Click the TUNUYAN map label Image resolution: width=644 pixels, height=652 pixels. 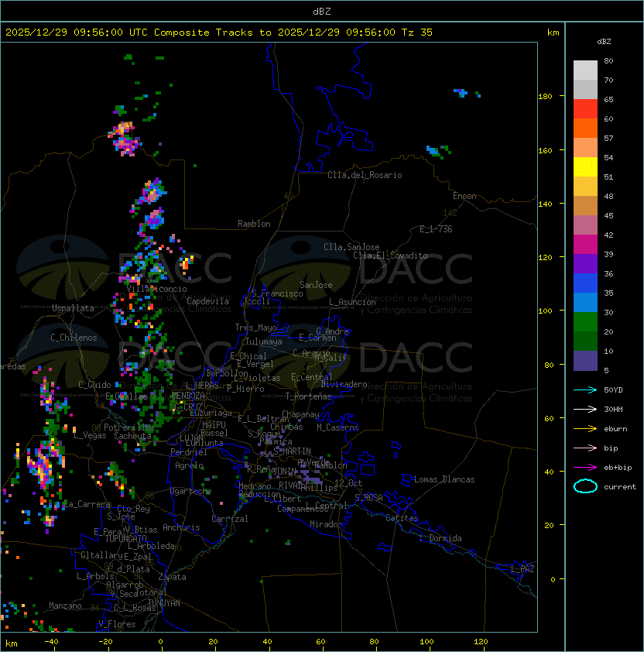click(164, 603)
